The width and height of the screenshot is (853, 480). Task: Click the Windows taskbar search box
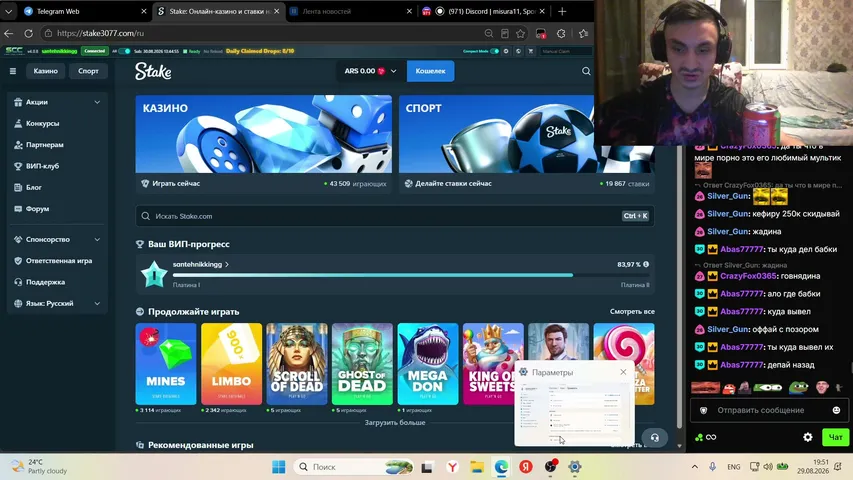pos(354,467)
